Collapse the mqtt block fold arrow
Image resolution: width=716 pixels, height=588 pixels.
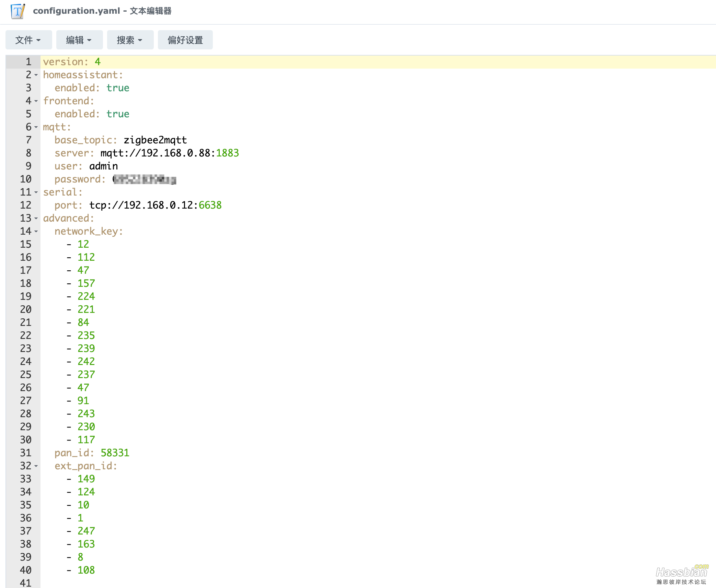(36, 127)
